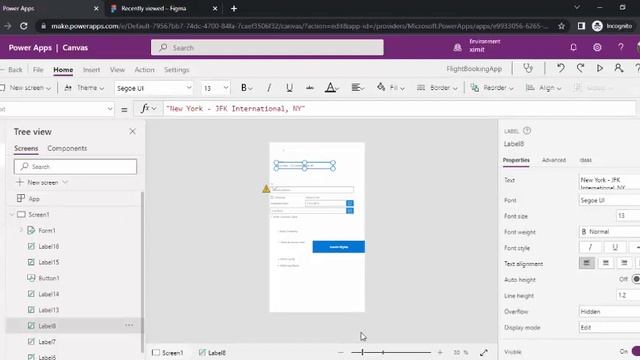Click the label help icon in properties

(x=527, y=131)
